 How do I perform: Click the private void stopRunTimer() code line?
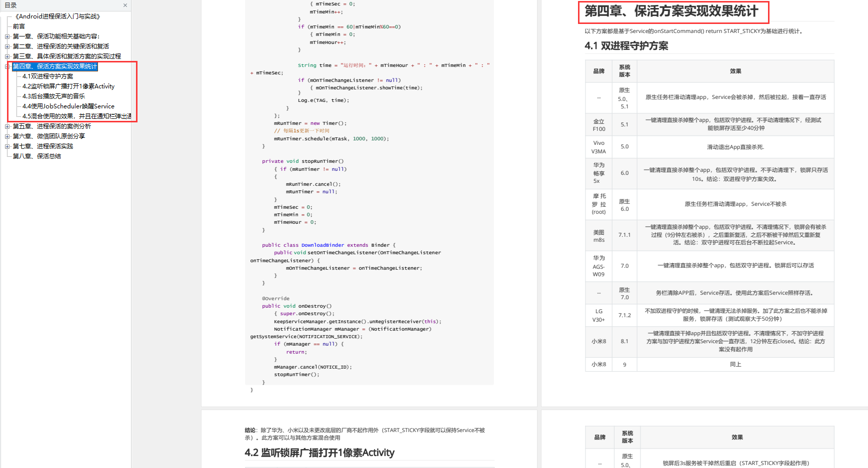[x=303, y=161]
